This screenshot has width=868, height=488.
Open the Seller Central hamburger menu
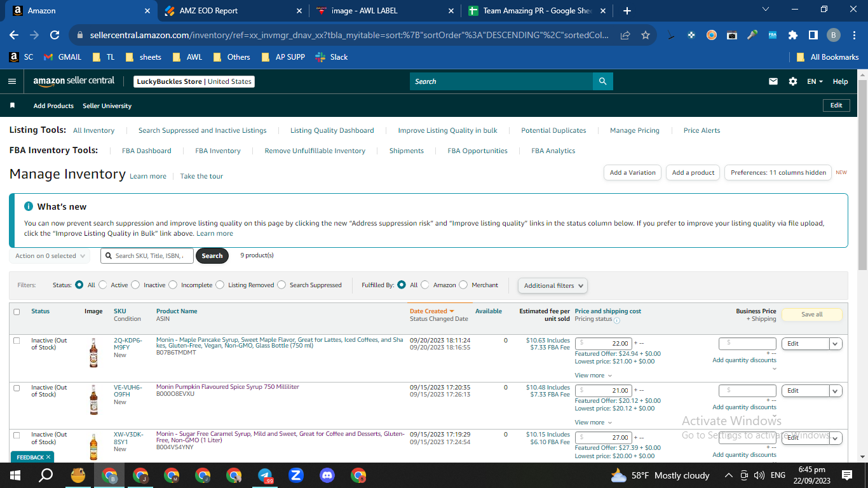(x=11, y=81)
